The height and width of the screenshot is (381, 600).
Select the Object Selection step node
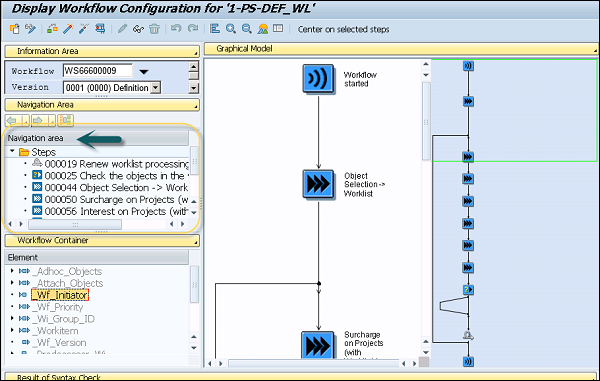(318, 184)
